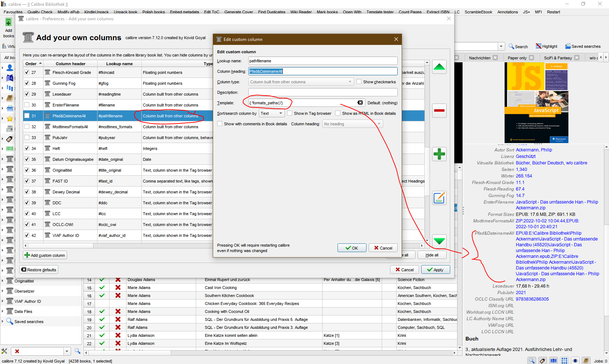Click the edit column pencil icon
The width and height of the screenshot is (609, 364).
coord(439,198)
